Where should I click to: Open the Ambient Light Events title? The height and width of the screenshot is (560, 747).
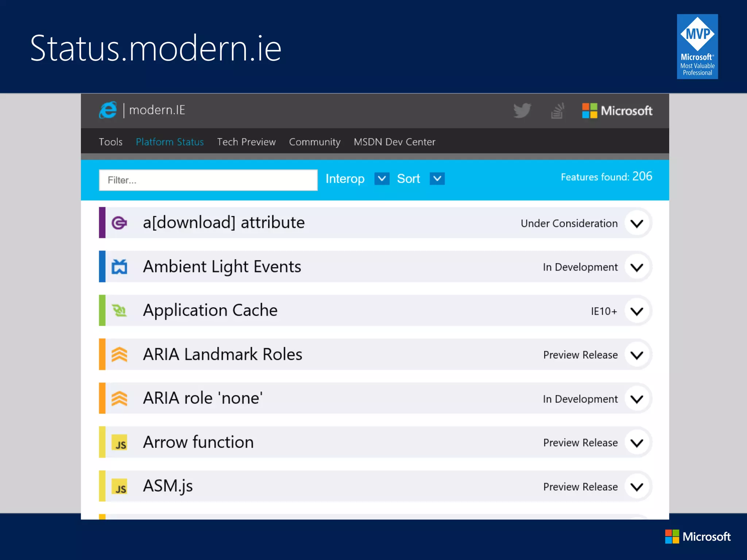pyautogui.click(x=222, y=267)
